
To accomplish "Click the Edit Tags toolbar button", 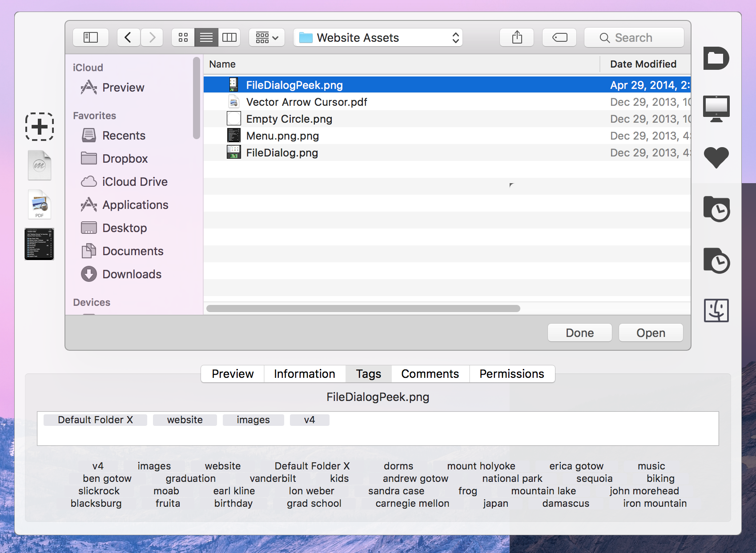I will coord(559,37).
